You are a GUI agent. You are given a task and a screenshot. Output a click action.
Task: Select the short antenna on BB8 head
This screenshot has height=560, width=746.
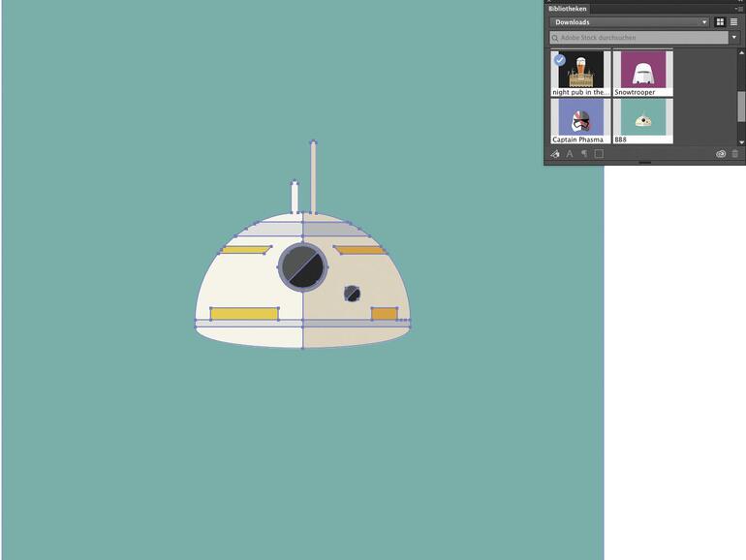pyautogui.click(x=295, y=197)
